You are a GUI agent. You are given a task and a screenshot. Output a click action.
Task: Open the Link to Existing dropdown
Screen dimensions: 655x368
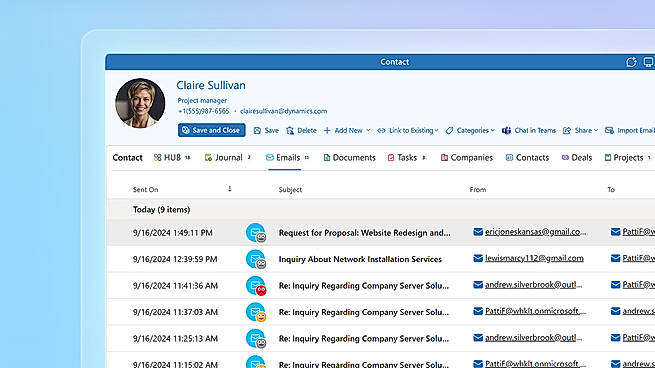point(408,130)
